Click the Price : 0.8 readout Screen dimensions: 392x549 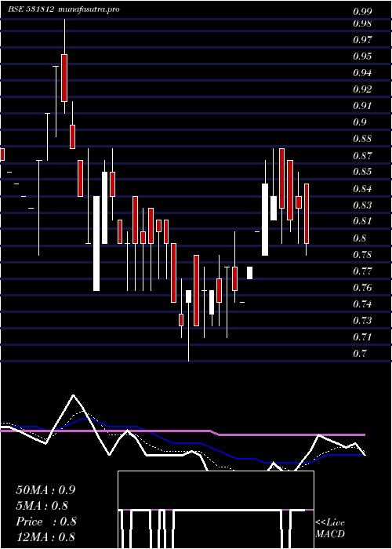[45, 522]
